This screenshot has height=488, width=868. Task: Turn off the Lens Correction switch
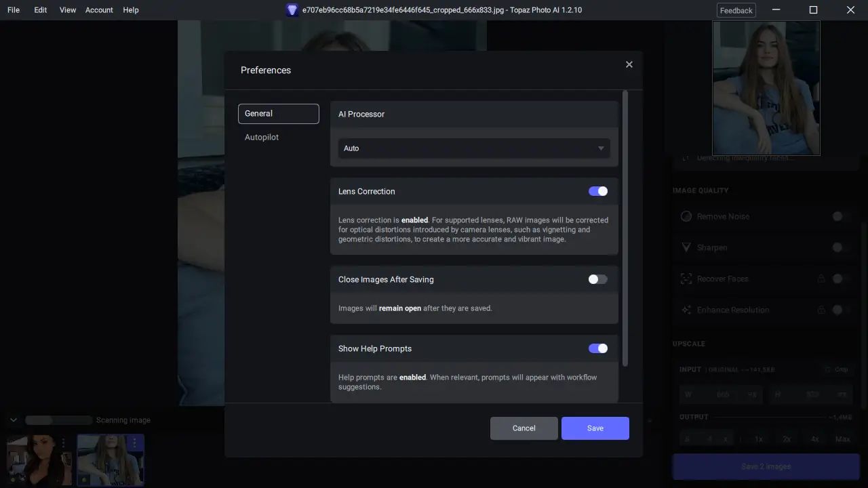coord(598,191)
